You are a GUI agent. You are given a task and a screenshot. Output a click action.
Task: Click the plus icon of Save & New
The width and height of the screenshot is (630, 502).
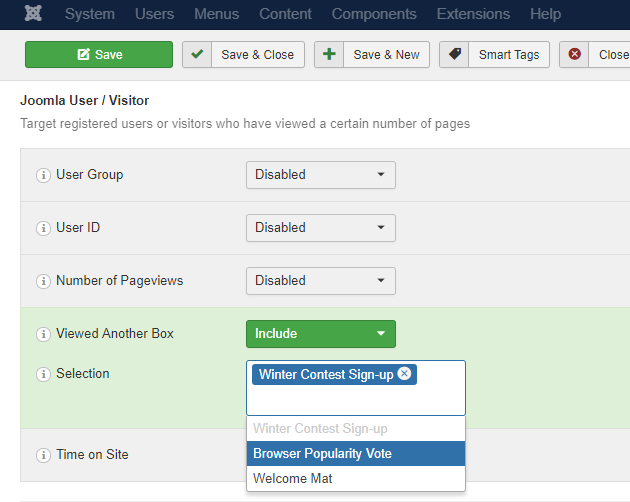click(329, 54)
